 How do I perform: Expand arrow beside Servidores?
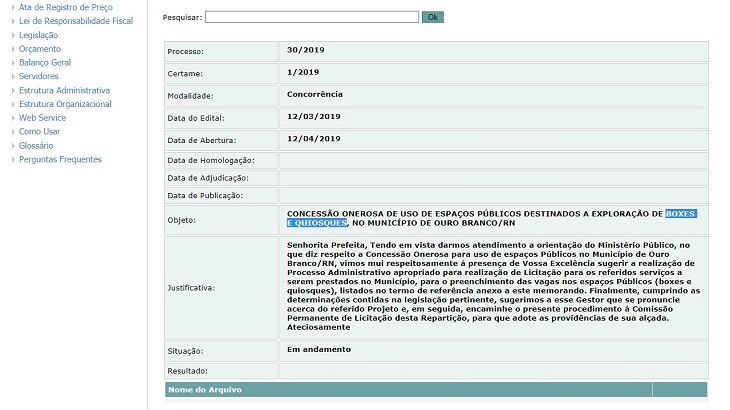point(13,76)
